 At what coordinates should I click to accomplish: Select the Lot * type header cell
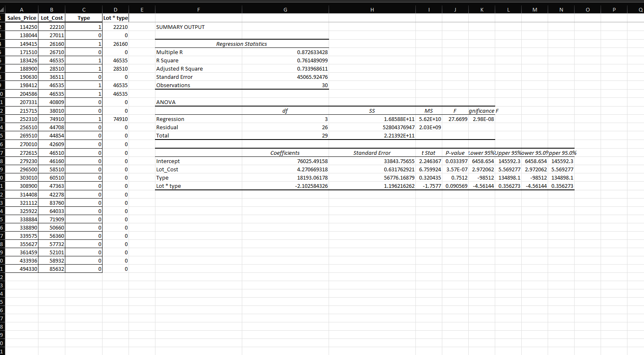pos(115,18)
